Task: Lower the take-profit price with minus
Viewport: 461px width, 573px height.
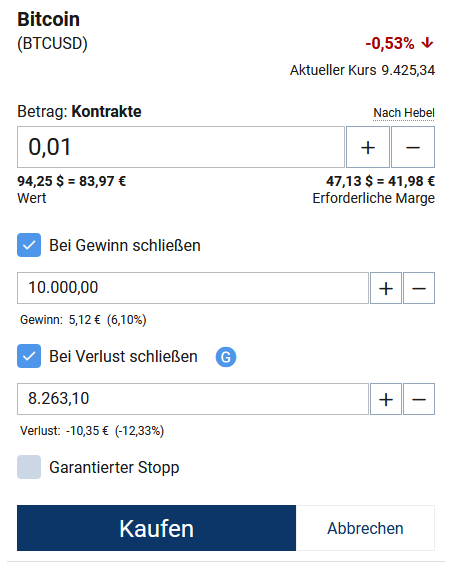Action: tap(419, 288)
